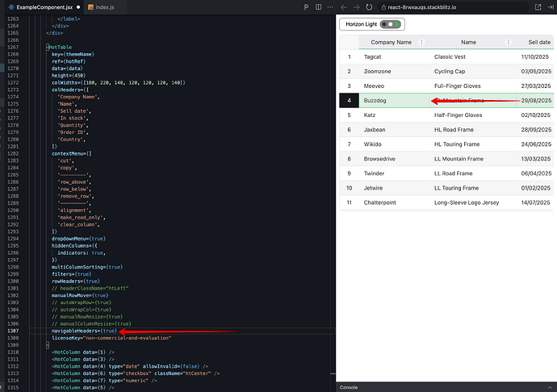Click the preview URL address field
The height and width of the screenshot is (392, 557).
point(453,7)
